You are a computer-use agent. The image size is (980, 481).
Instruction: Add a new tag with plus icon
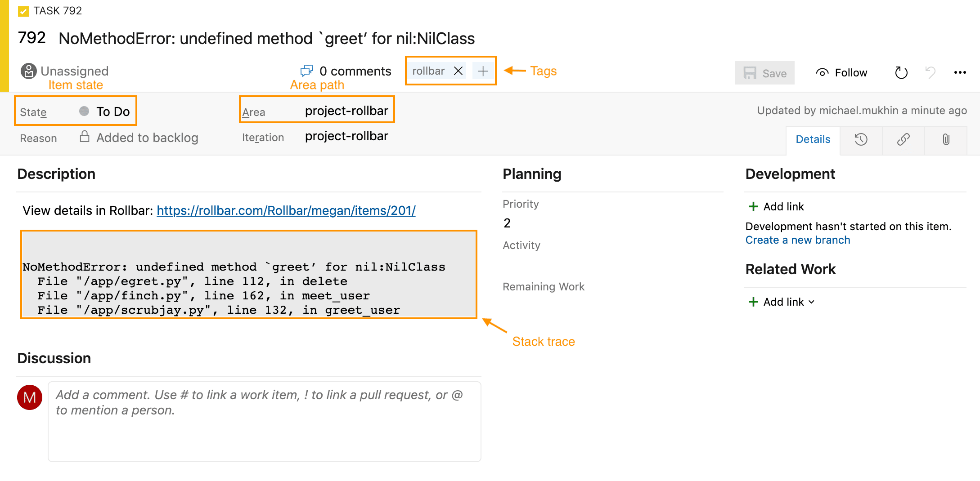tap(483, 71)
